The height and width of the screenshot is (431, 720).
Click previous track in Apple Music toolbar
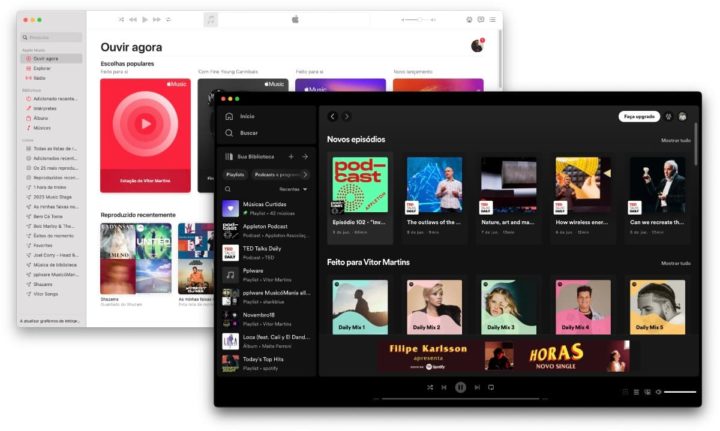point(133,20)
